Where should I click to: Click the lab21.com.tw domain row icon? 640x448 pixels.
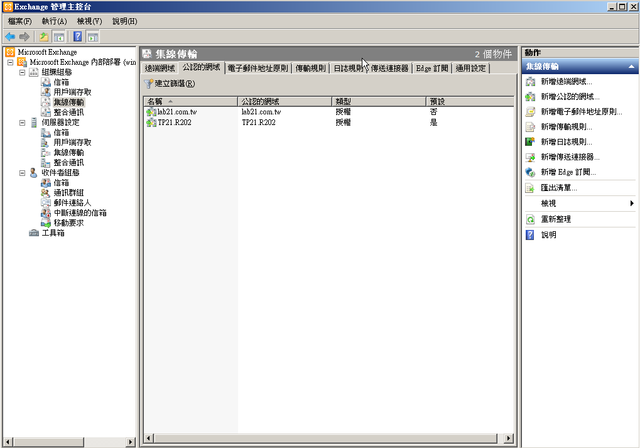pyautogui.click(x=151, y=112)
